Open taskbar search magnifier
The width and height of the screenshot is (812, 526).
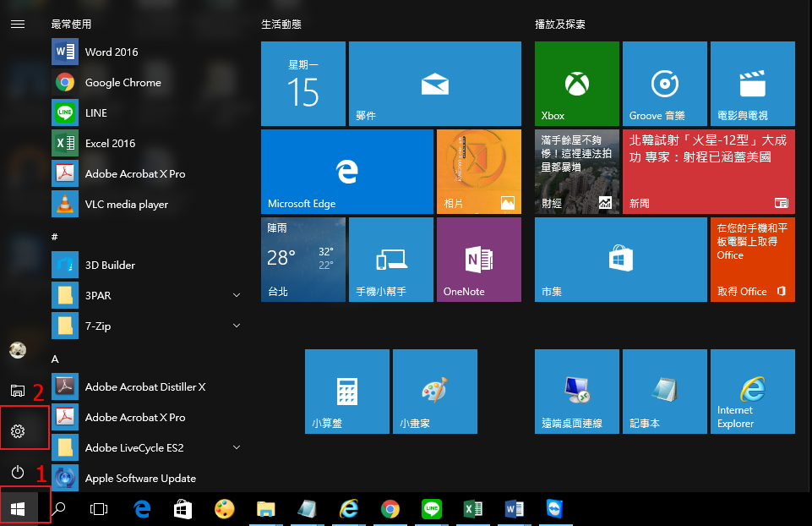click(x=58, y=509)
